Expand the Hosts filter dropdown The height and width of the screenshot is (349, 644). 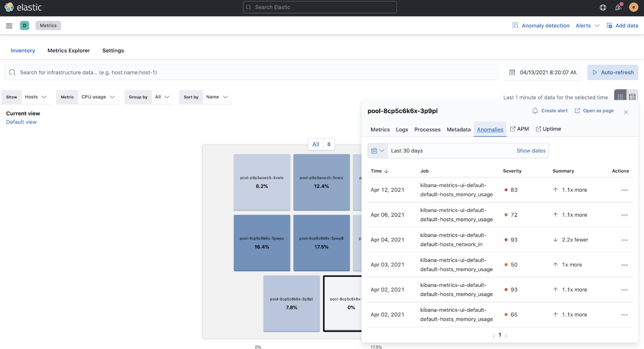pyautogui.click(x=35, y=96)
